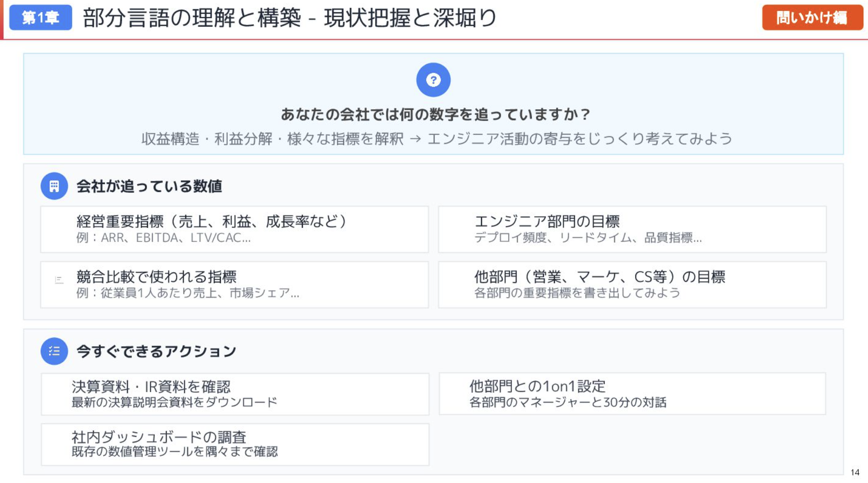Select the 第1章 chapter badge
Screen dimensions: 868x483
pyautogui.click(x=41, y=18)
